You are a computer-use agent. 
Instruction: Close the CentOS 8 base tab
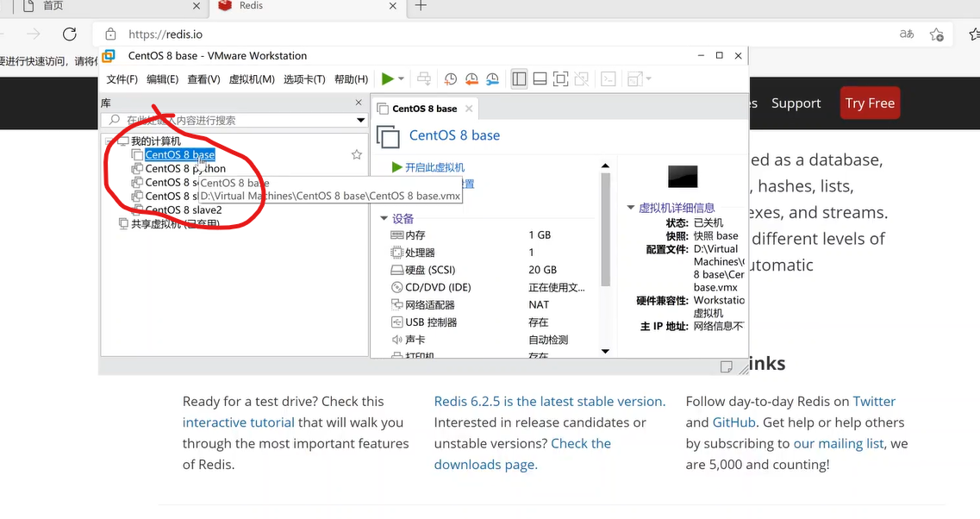pyautogui.click(x=469, y=109)
